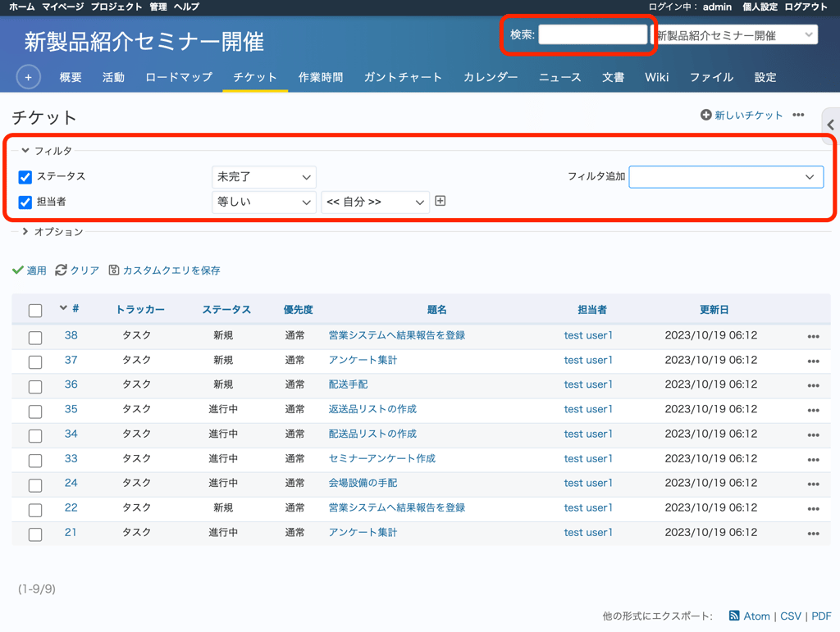Select all tickets via header checkbox
Image resolution: width=840 pixels, height=632 pixels.
click(x=34, y=309)
